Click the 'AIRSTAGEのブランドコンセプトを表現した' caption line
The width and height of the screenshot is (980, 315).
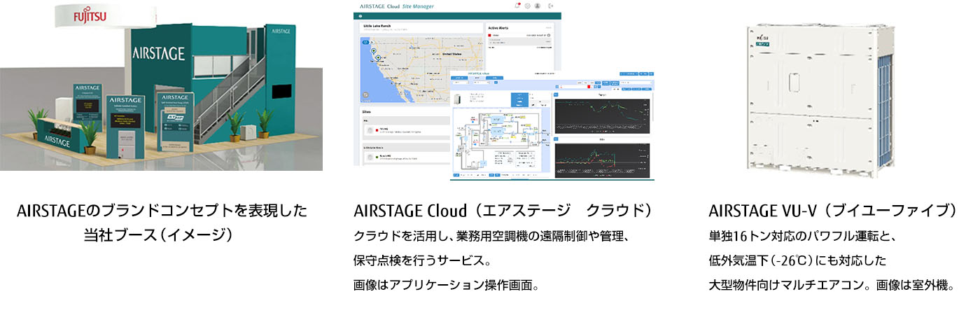point(162,211)
